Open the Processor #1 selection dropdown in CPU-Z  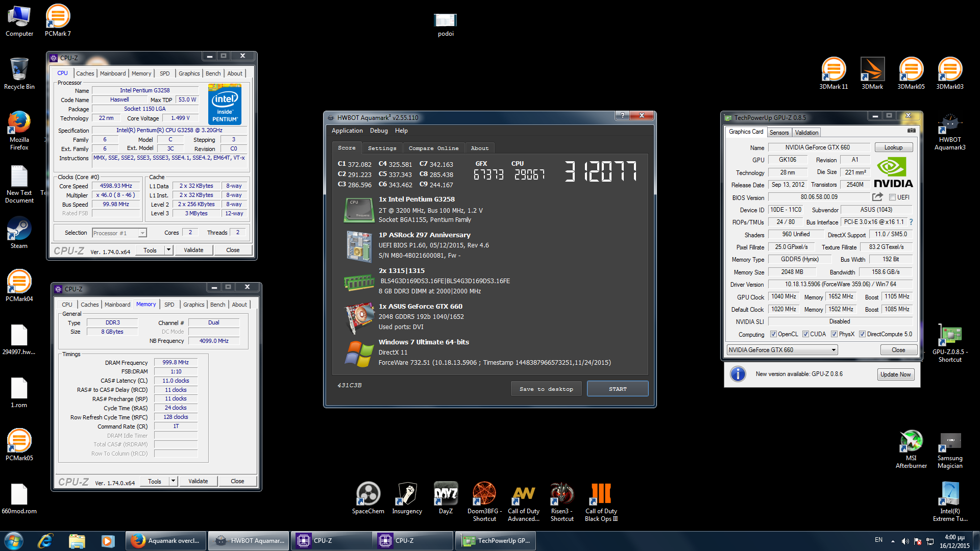119,233
